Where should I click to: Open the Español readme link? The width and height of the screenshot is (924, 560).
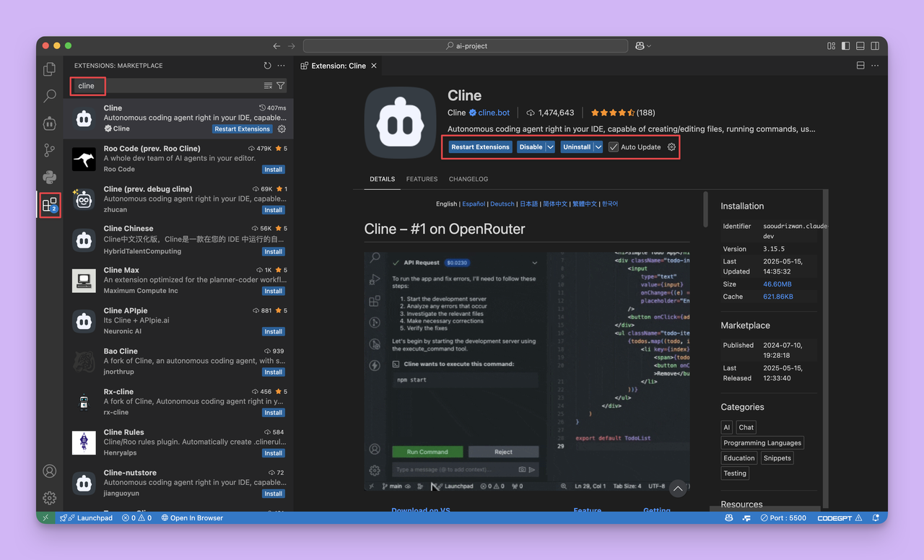474,204
